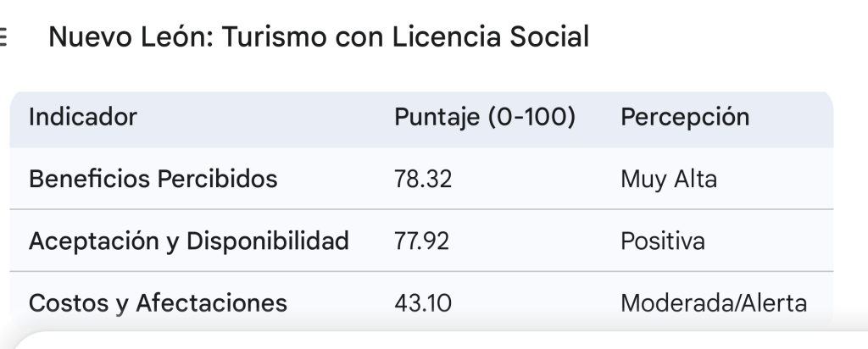The width and height of the screenshot is (868, 349).
Task: Select the Percepción column header
Action: [685, 117]
